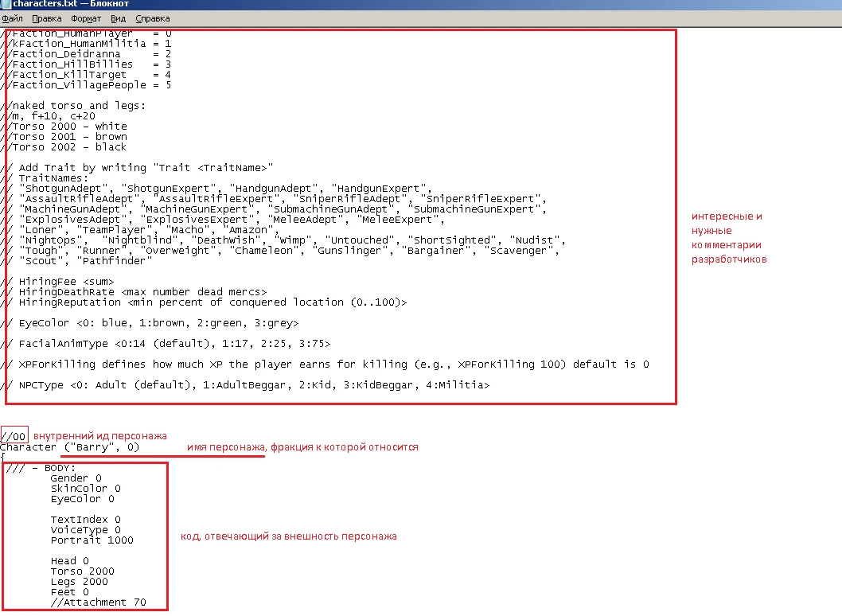Image resolution: width=842 pixels, height=616 pixels.
Task: Click the line 'Faction_VillagePeople = 5'
Action: (x=86, y=85)
